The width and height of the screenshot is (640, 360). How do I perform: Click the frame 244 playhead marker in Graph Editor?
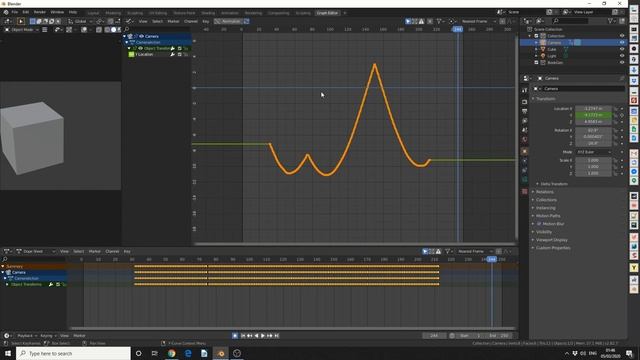pyautogui.click(x=457, y=29)
